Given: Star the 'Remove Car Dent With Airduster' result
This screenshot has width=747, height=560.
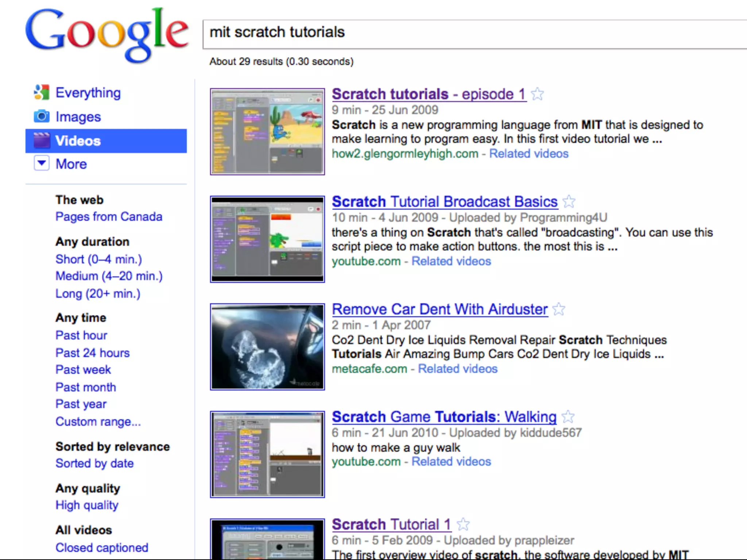Looking at the screenshot, I should pos(558,310).
